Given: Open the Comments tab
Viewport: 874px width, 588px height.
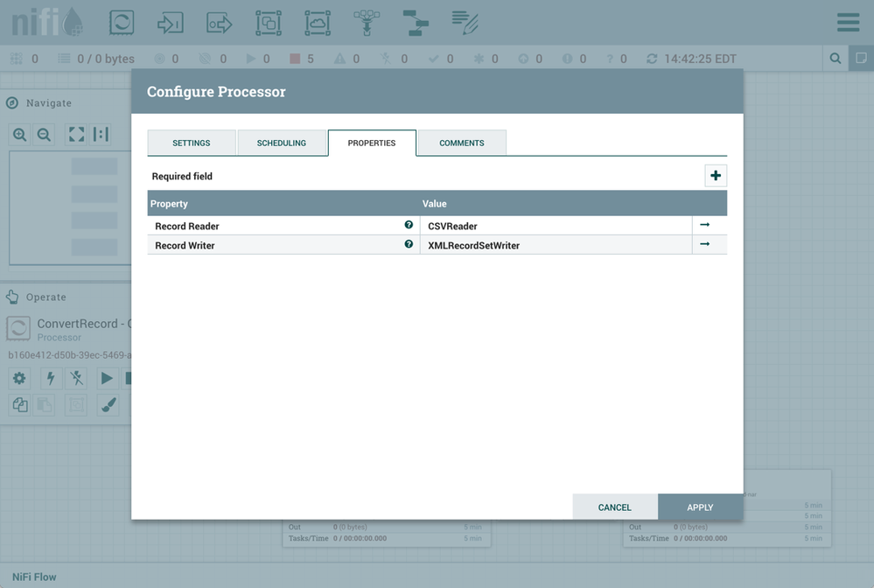Looking at the screenshot, I should (462, 143).
